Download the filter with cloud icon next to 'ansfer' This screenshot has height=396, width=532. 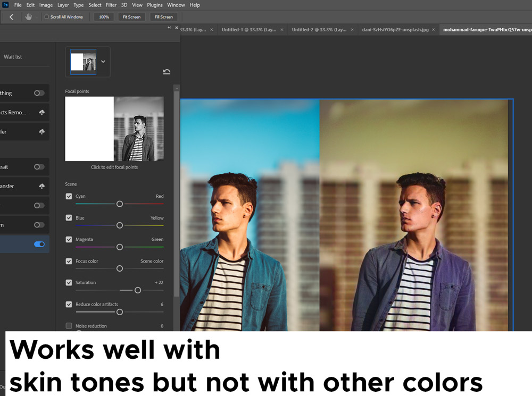(41, 186)
